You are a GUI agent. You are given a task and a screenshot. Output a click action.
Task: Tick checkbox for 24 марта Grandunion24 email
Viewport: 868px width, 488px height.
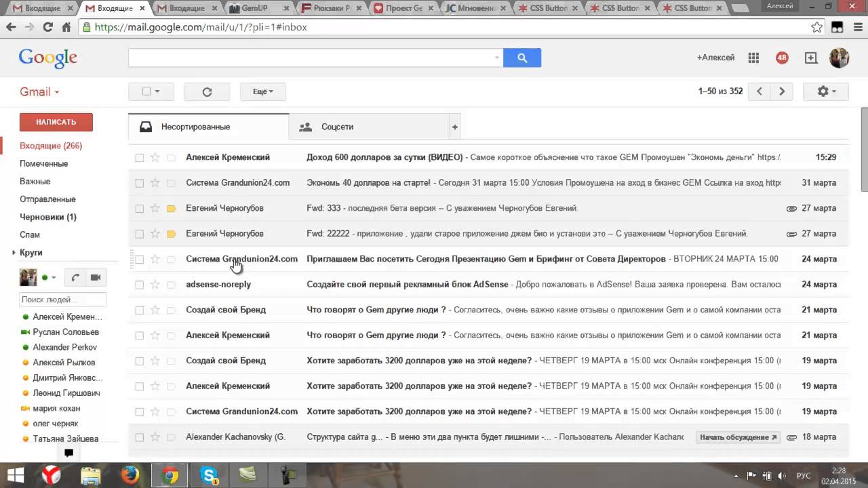(x=139, y=259)
